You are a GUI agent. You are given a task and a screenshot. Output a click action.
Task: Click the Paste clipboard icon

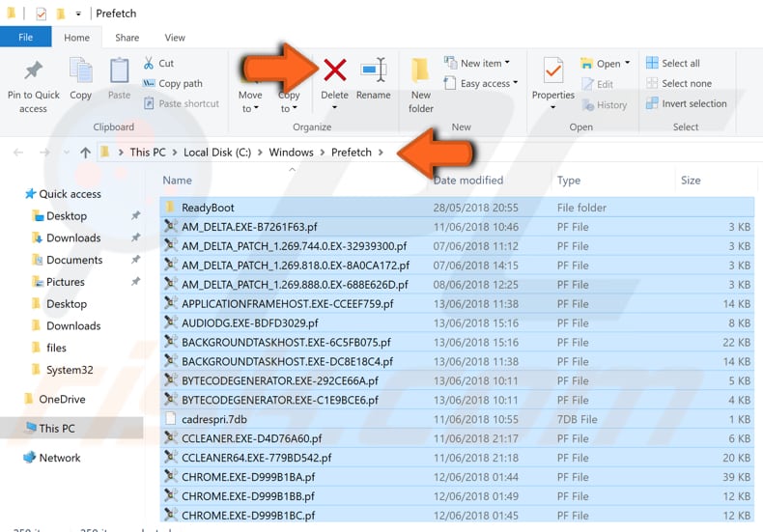[119, 71]
